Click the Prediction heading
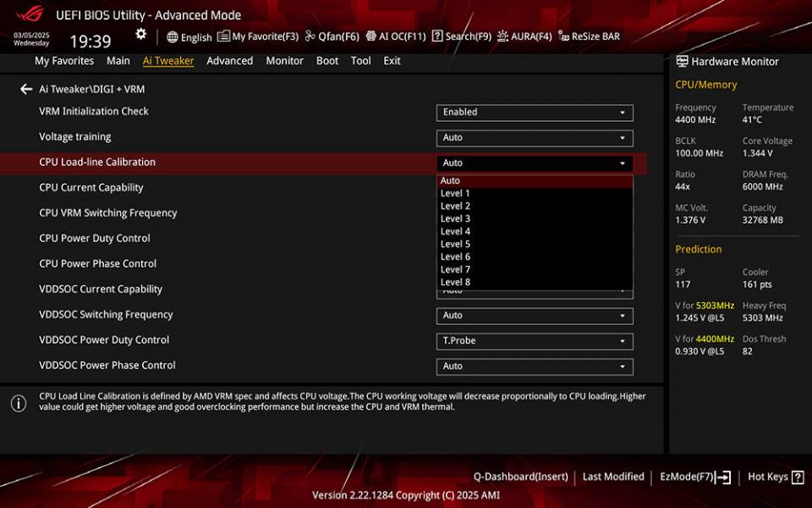This screenshot has width=812, height=508. (698, 249)
